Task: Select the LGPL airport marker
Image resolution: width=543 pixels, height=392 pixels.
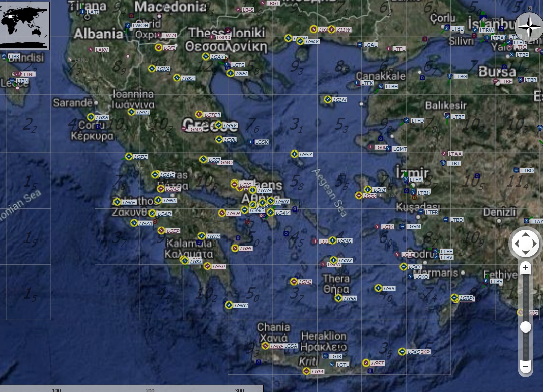Action: coord(378,288)
